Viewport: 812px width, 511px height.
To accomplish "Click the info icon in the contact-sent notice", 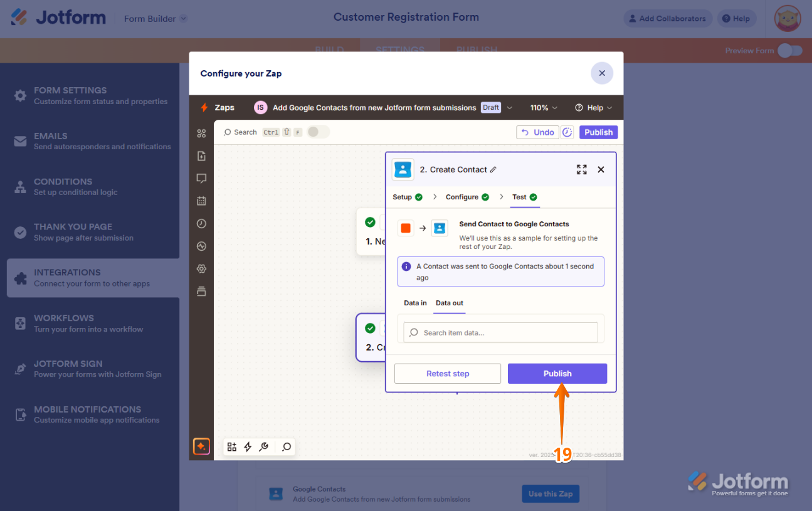I will pos(406,266).
